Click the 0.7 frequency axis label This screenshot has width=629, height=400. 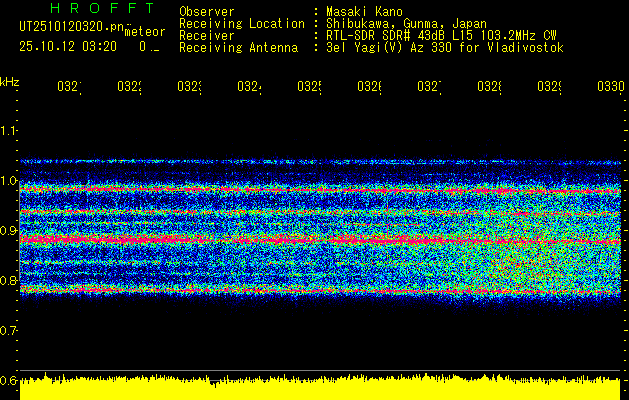(x=8, y=331)
